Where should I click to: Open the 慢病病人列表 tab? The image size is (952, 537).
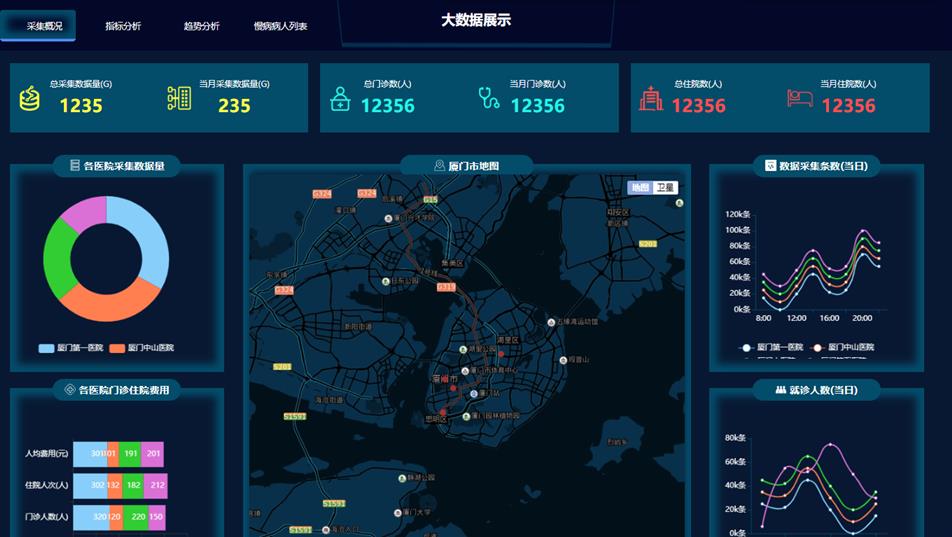[280, 26]
